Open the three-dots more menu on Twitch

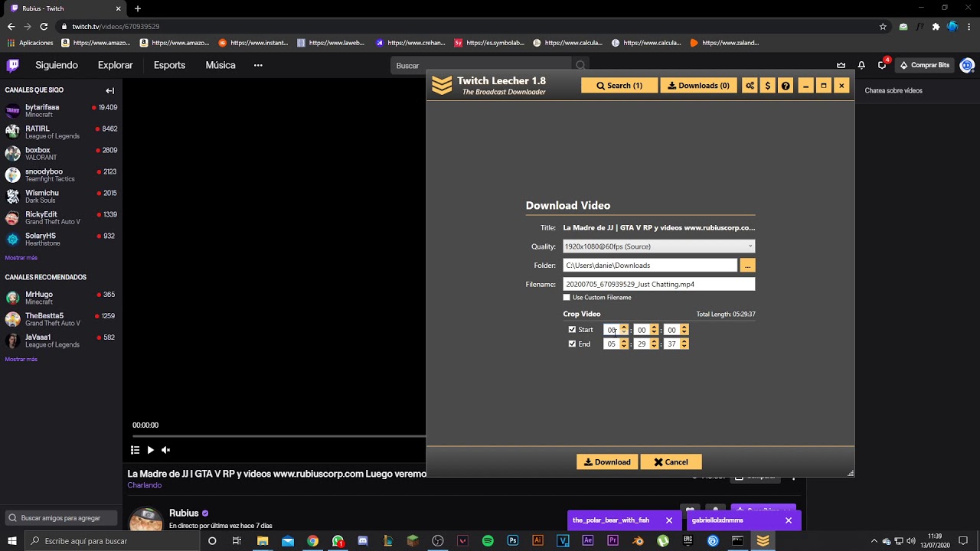tap(258, 65)
